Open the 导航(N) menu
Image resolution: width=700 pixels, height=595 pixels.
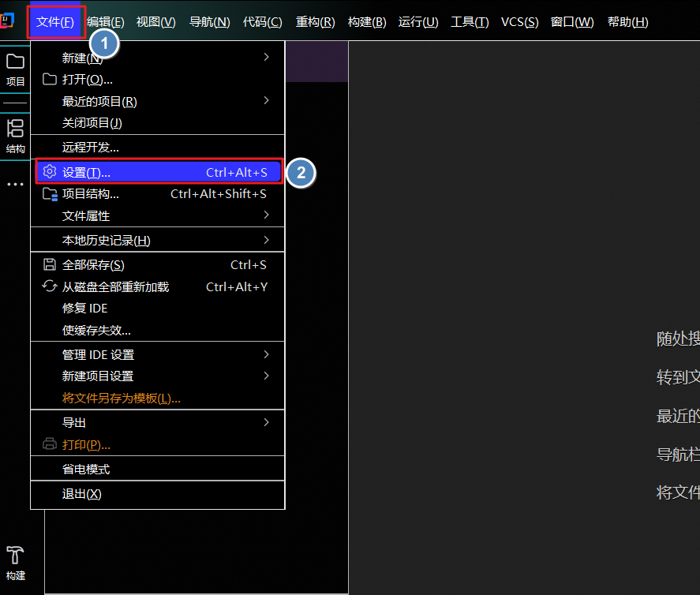(209, 21)
